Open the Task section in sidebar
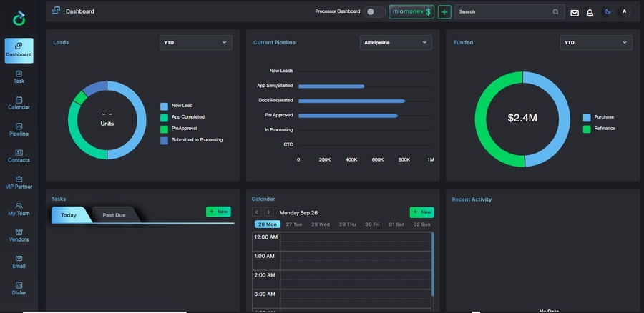This screenshot has width=644, height=313. (x=19, y=76)
